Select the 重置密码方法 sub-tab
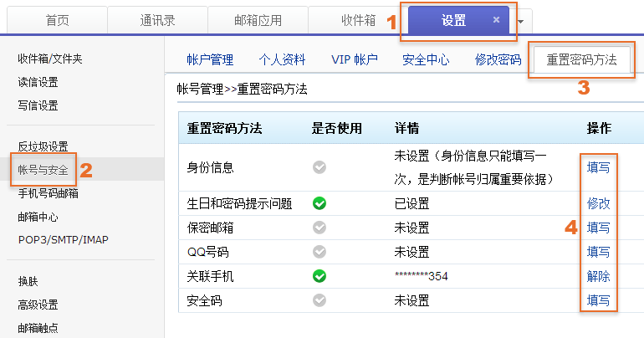 coord(581,59)
